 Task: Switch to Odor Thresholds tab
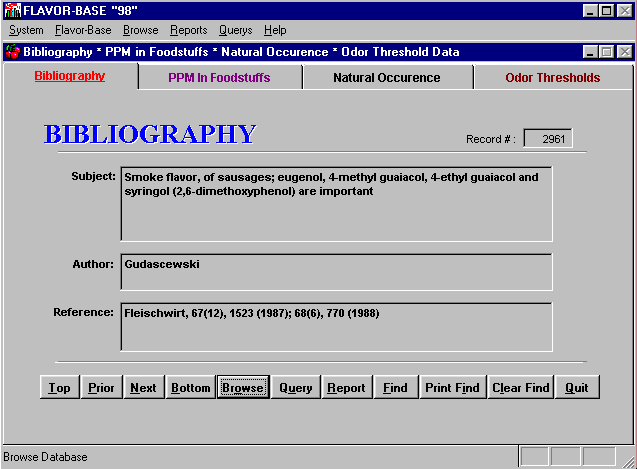tap(552, 78)
